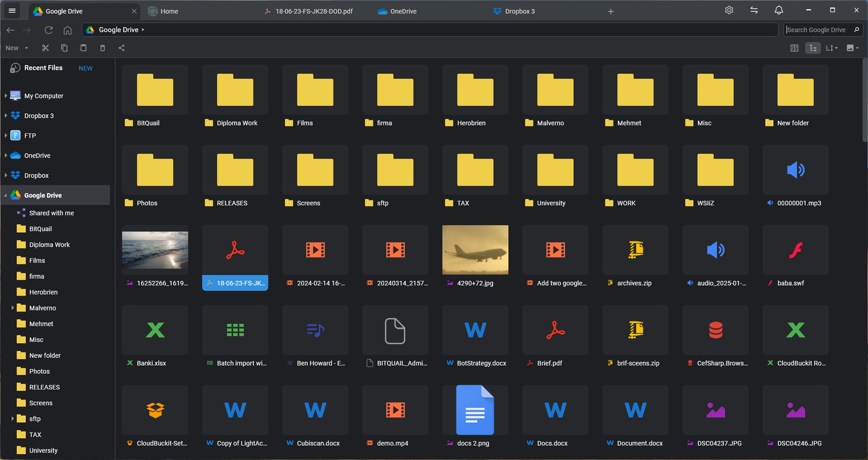The height and width of the screenshot is (460, 868).
Task: Click the file list vertical scrollbar
Action: tap(865, 101)
